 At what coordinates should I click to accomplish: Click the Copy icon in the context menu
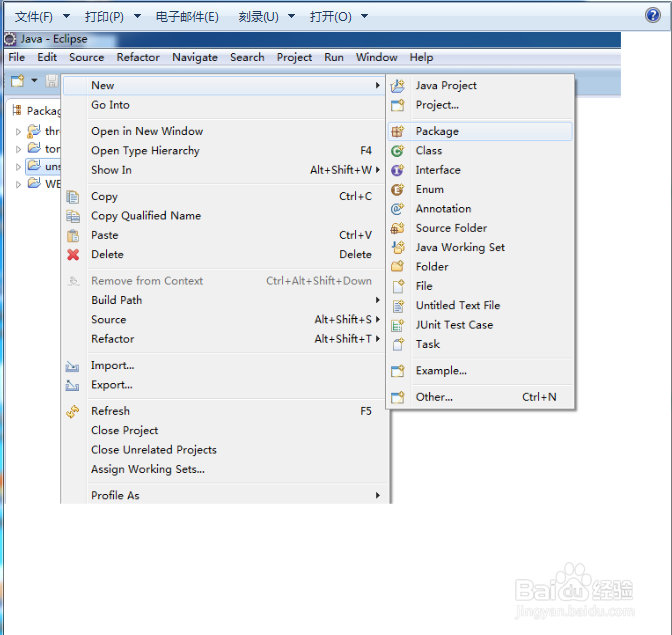pos(73,197)
